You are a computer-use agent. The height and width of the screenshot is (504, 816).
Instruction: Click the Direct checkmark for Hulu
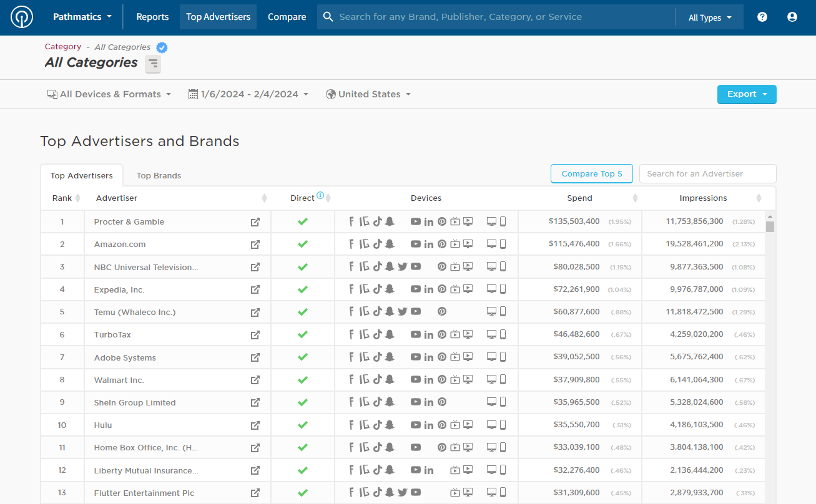click(x=303, y=425)
